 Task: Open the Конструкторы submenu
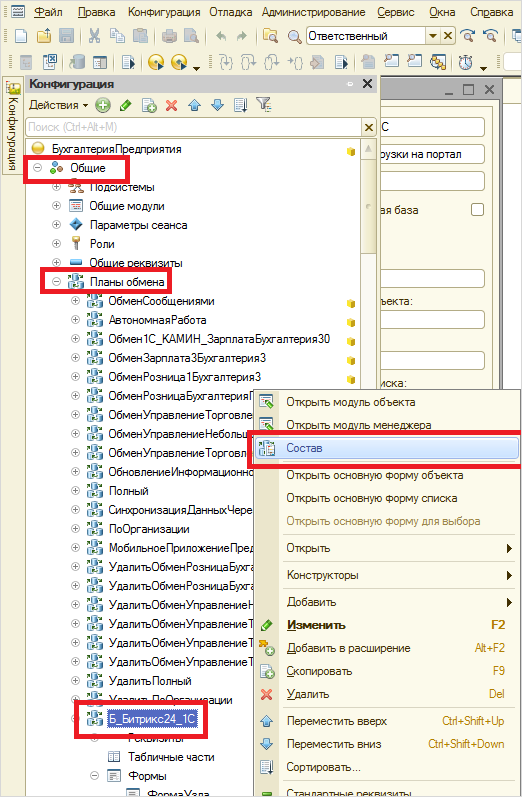point(387,575)
